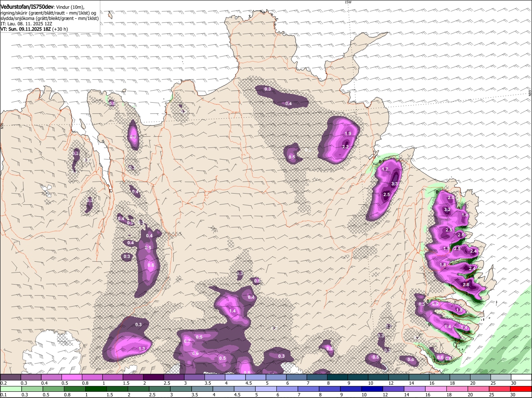Click the 0.1 label in the lower legend
Viewport: 532px width, 398px height.
click(x=3, y=395)
